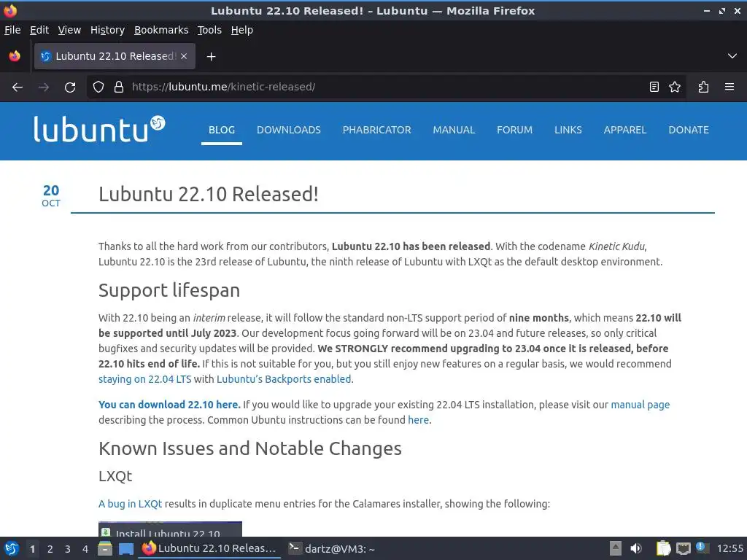
Task: Open a new tab with plus button
Action: point(211,57)
